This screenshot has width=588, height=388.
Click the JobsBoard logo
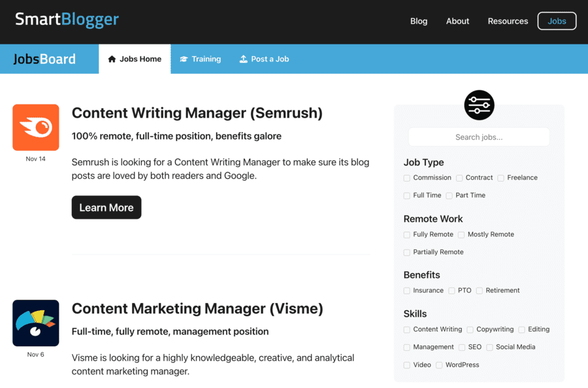(44, 59)
